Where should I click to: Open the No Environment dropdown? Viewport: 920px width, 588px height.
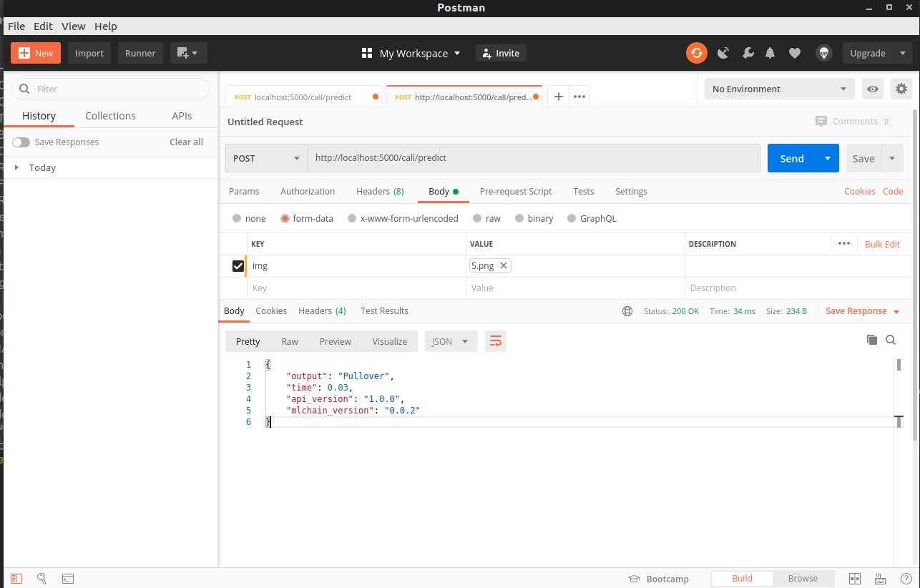click(779, 89)
